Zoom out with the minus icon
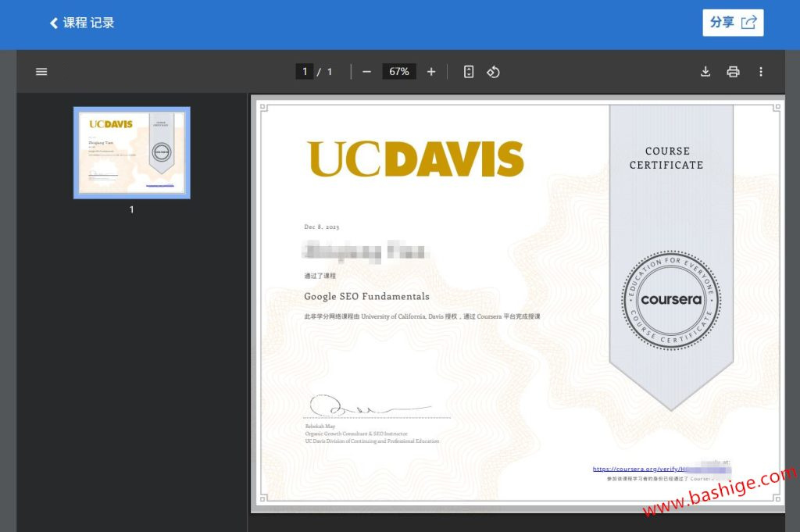The height and width of the screenshot is (532, 800). 366,72
